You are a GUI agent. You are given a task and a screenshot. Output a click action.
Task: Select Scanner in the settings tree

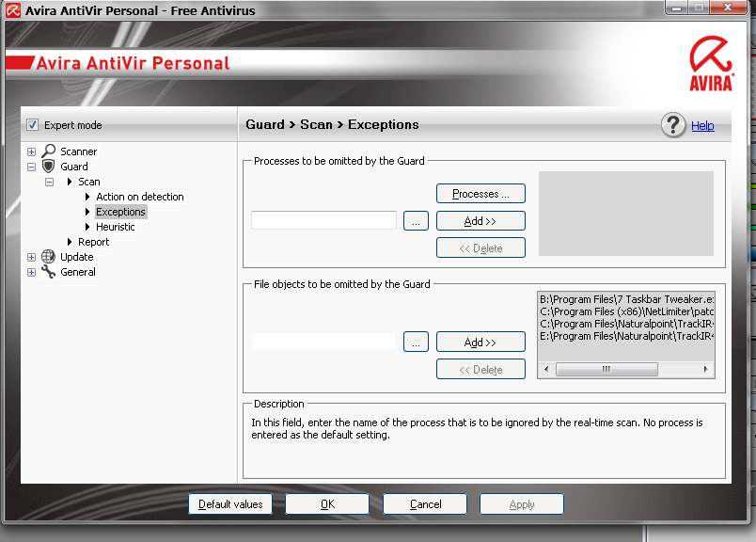click(x=79, y=151)
